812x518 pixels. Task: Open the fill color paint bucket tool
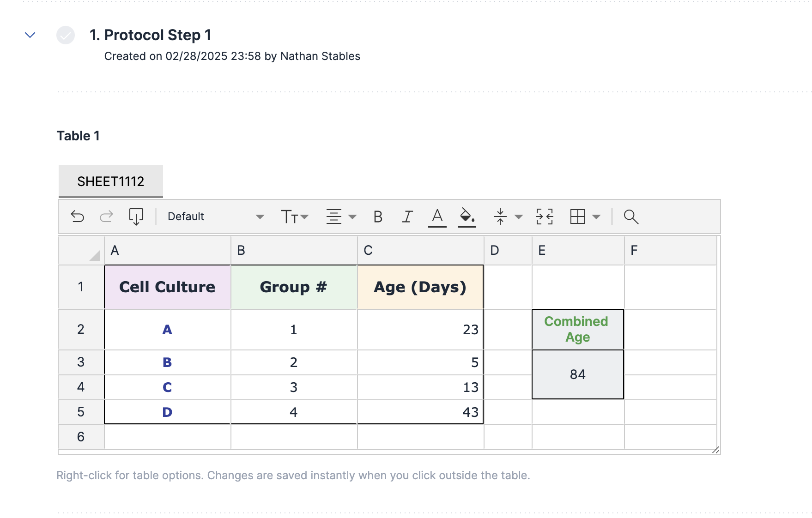coord(466,216)
